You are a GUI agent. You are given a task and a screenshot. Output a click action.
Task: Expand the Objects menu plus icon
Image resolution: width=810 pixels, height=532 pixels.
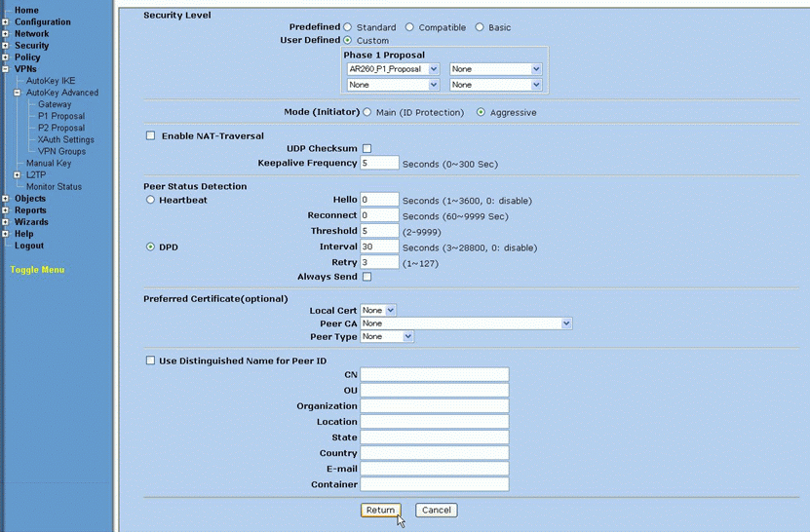coord(6,199)
